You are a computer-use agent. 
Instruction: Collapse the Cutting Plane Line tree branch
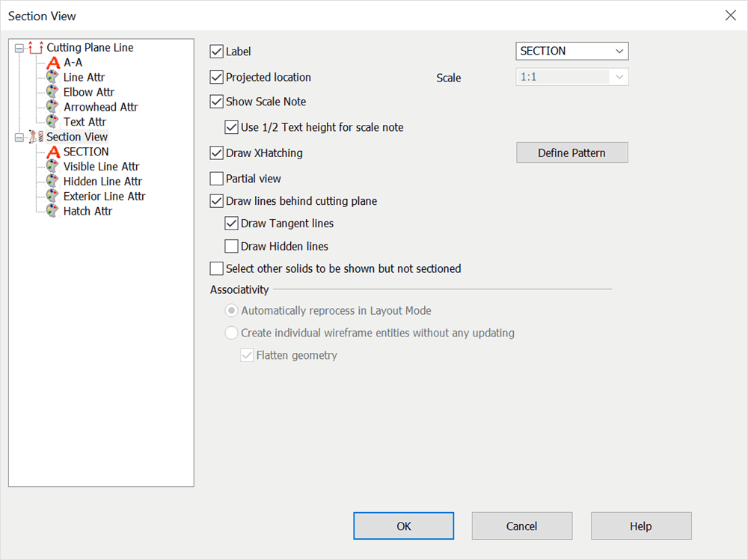19,46
